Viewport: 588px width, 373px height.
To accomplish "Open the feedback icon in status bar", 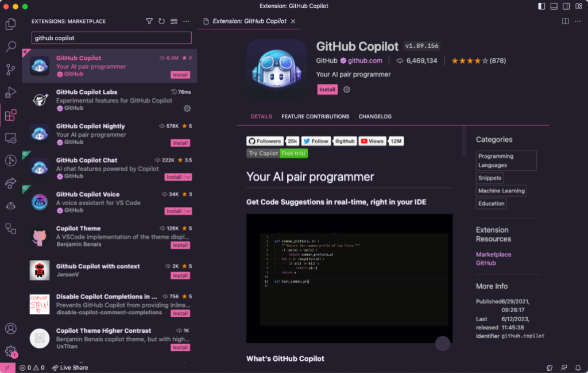I will (564, 368).
